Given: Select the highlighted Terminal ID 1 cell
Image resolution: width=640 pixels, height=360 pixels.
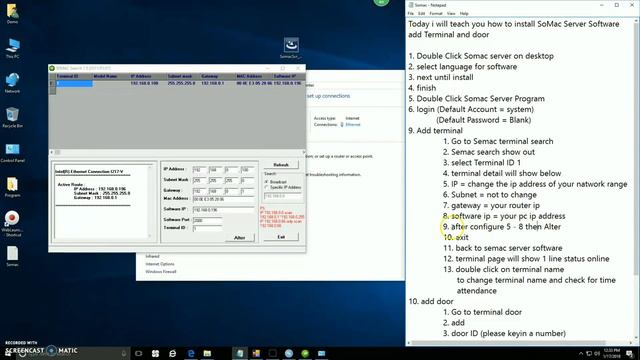Looking at the screenshot, I should [74, 83].
